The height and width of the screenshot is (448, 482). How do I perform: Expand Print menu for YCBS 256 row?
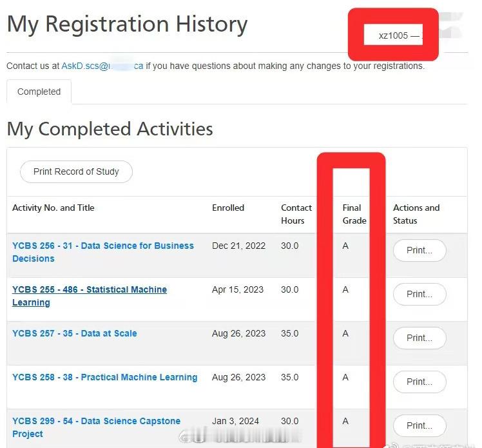click(x=419, y=250)
